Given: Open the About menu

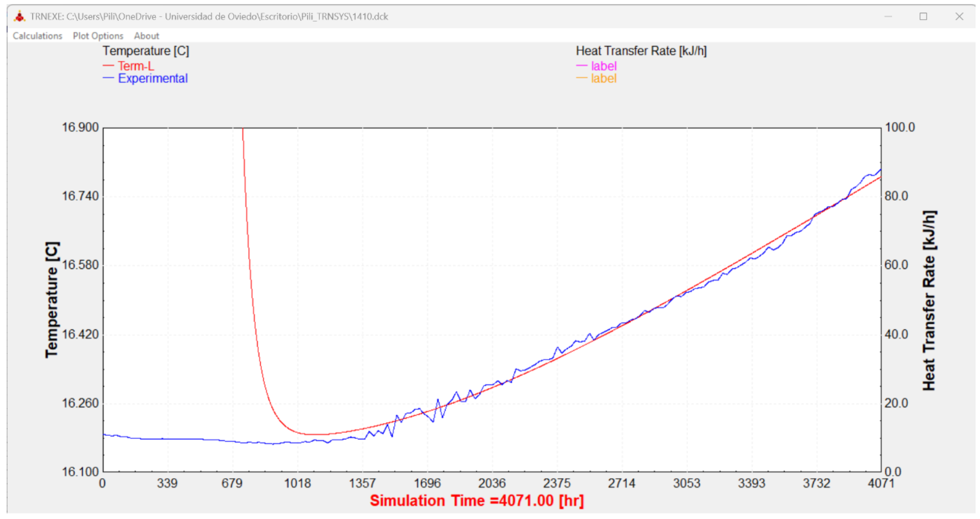Looking at the screenshot, I should coord(146,36).
